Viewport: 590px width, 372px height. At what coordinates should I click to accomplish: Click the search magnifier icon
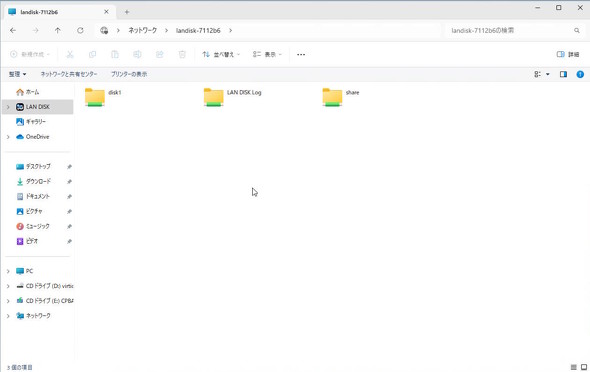[577, 30]
